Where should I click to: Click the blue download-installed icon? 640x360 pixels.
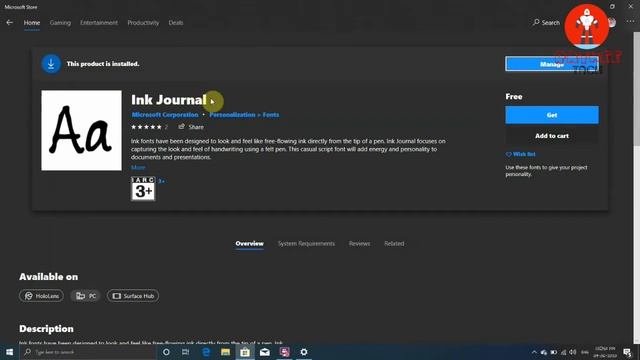click(51, 64)
